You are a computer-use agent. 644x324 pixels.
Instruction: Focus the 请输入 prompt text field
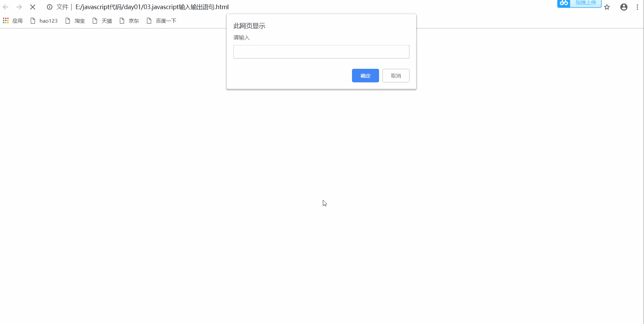(321, 52)
